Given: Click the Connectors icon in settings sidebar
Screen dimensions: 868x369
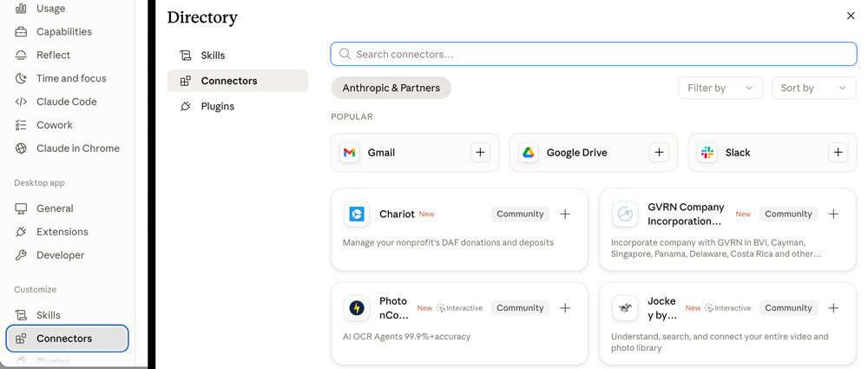Looking at the screenshot, I should [x=21, y=339].
